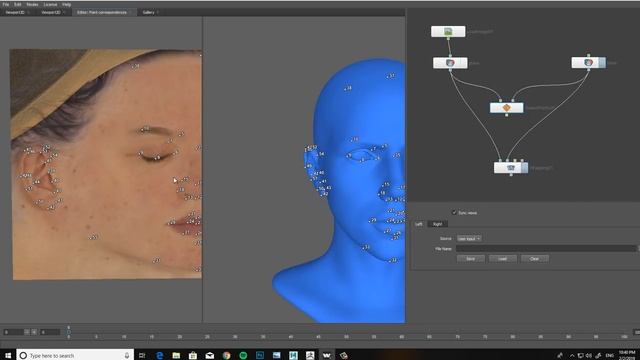The height and width of the screenshot is (360, 640).
Task: Open the Mail app from the taskbar
Action: coord(210,356)
